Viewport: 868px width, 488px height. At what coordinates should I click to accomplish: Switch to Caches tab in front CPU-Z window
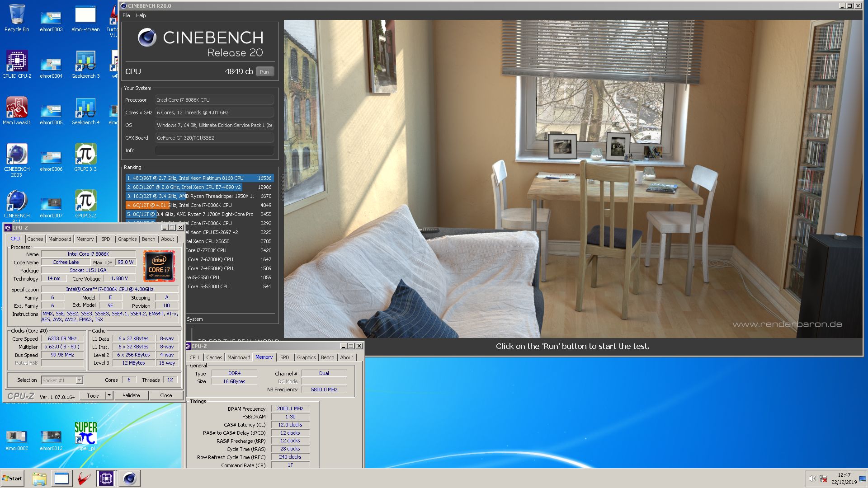35,239
